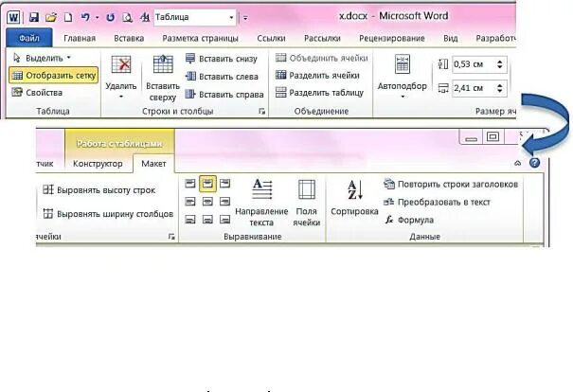Click Вставить справа
The image size is (573, 392).
(224, 95)
